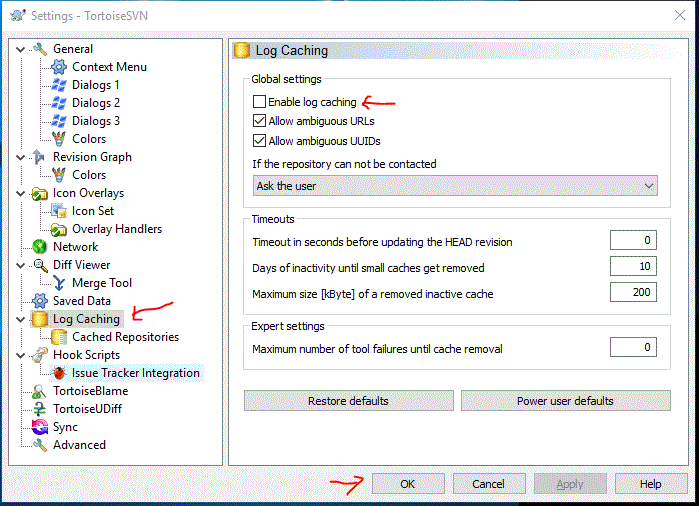The width and height of the screenshot is (699, 506).
Task: Click the Cached Repositories icon
Action: [x=59, y=337]
